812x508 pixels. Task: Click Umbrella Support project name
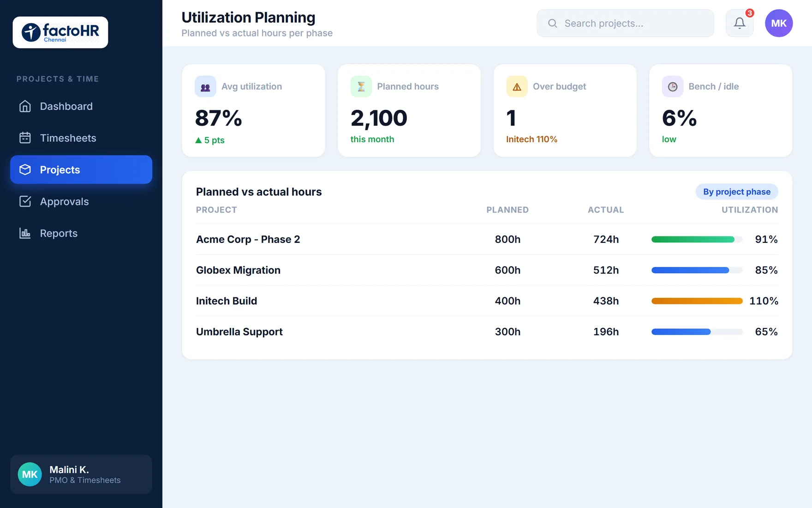[x=239, y=332]
